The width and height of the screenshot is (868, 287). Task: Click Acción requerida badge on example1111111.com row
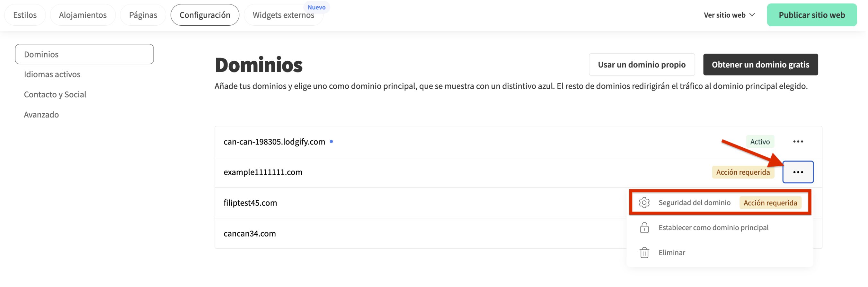pyautogui.click(x=743, y=172)
